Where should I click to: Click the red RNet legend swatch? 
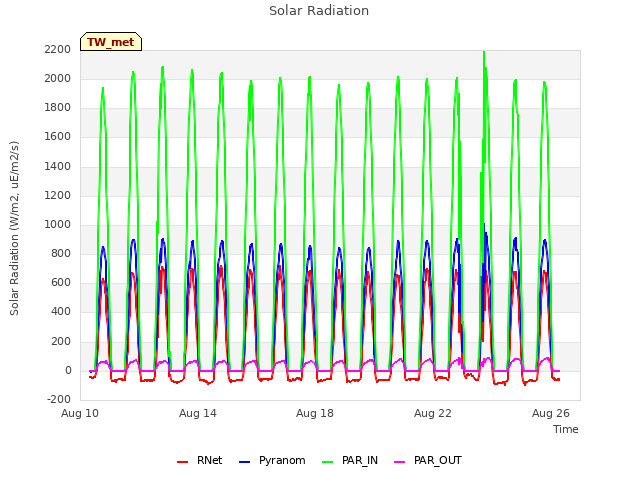click(182, 462)
